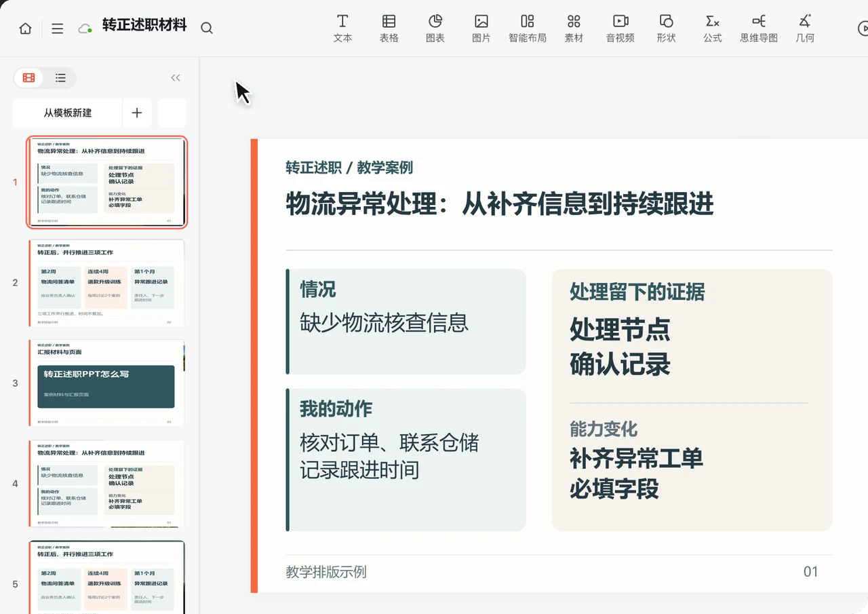Rename the document title 转正述职材料
This screenshot has height=614, width=868.
[144, 26]
